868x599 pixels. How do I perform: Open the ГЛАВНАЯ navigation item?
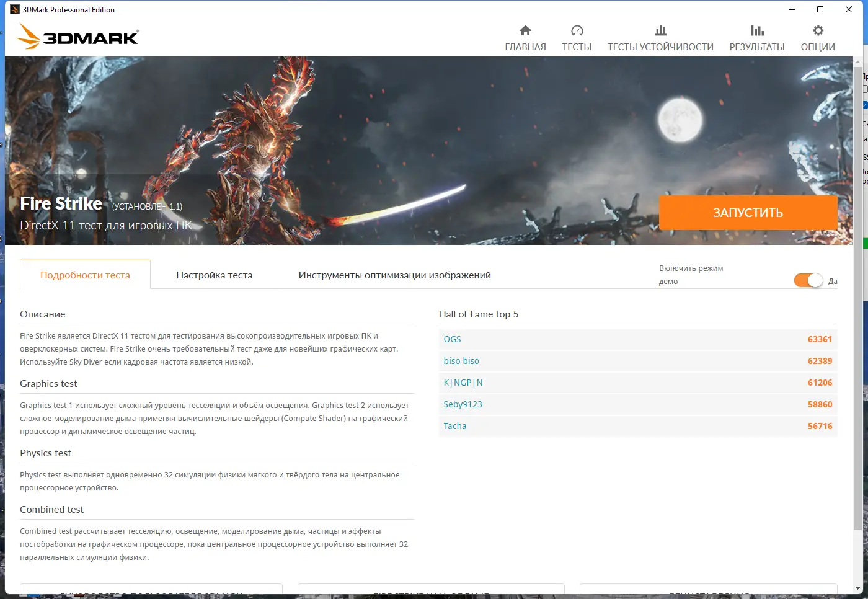pyautogui.click(x=525, y=47)
